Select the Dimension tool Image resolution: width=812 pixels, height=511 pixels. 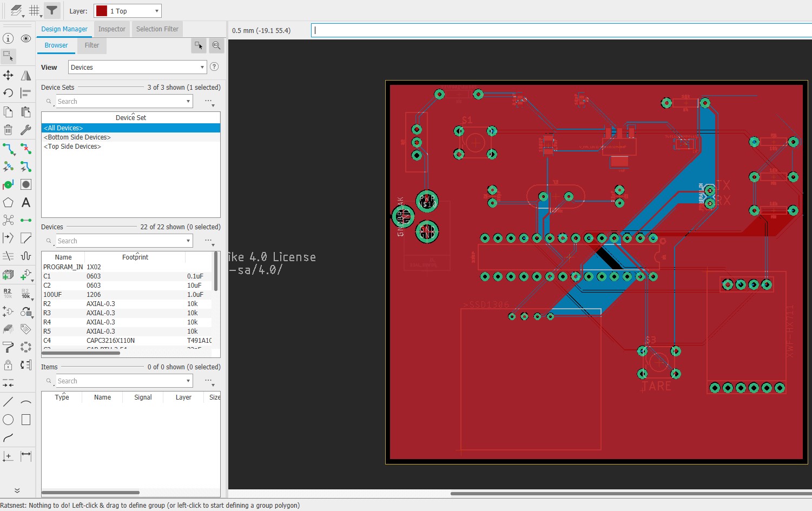(25, 456)
